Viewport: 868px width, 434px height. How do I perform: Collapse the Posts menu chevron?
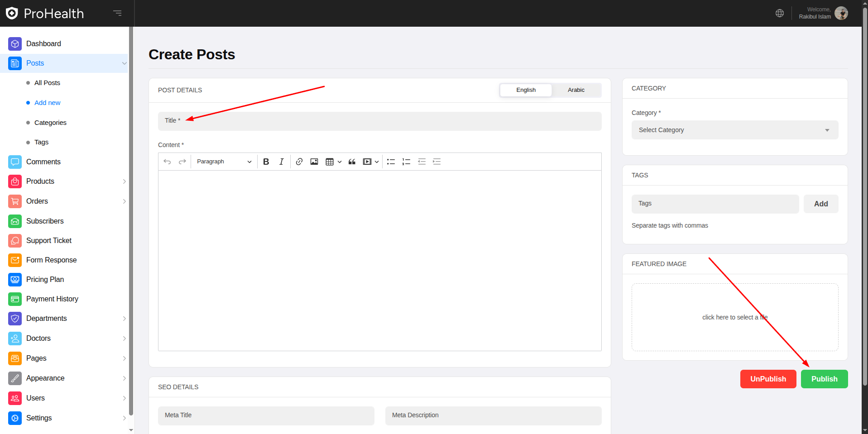(x=124, y=63)
